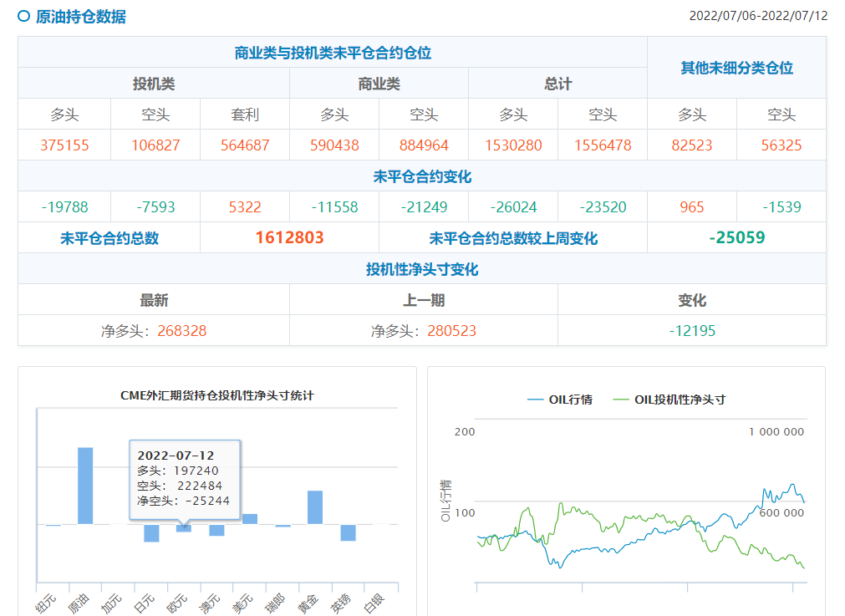Select the 日元 negative bar

pos(151,533)
